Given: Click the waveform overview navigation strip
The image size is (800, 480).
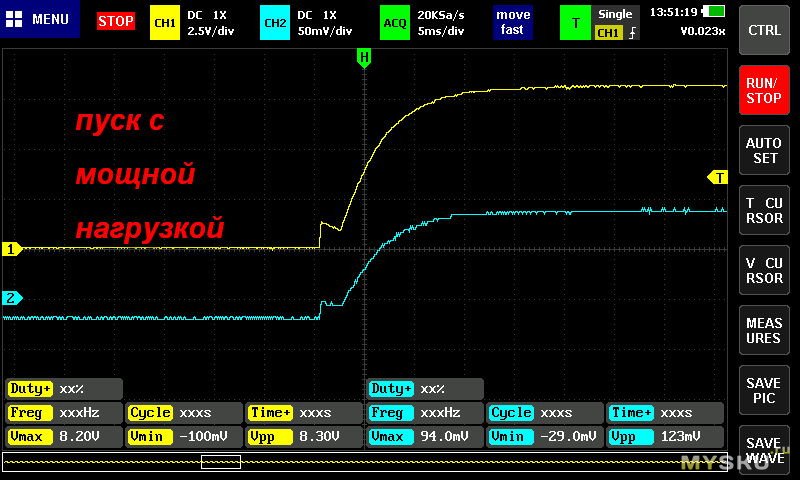Looking at the screenshot, I should click(x=365, y=462).
